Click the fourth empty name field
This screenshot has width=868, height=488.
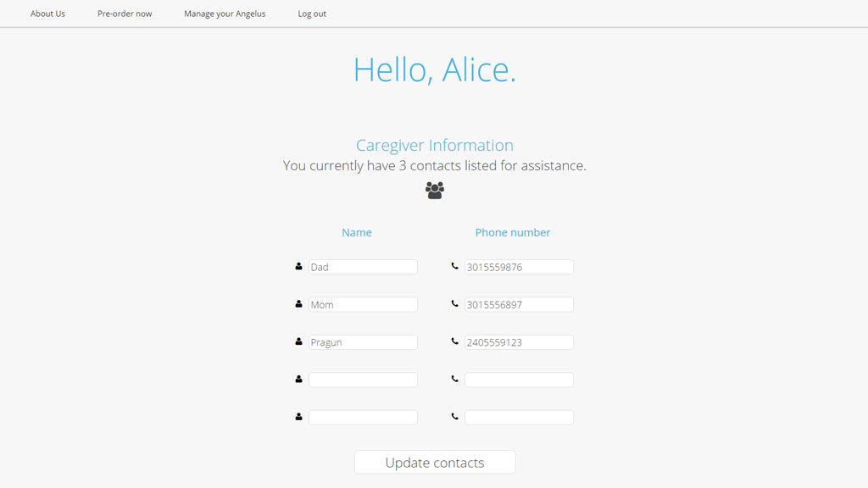(363, 380)
